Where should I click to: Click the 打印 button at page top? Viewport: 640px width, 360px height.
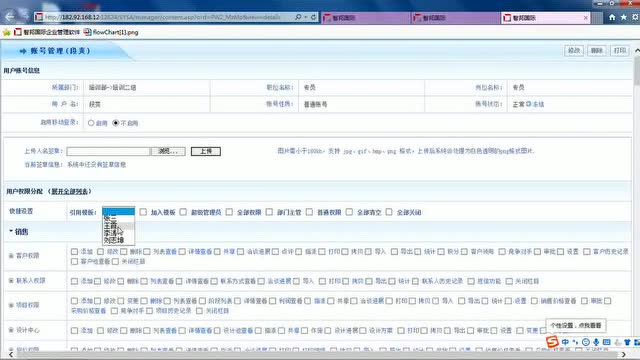coord(620,50)
